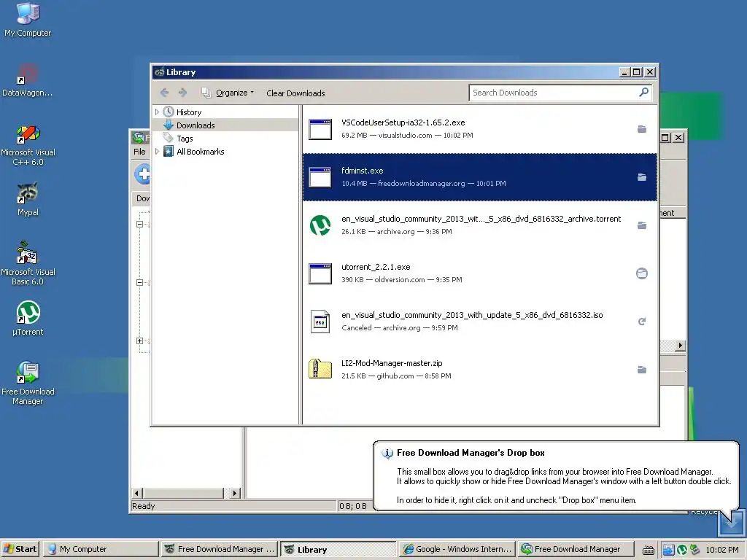Open folder for VSCodeUserSetup-ia32-1.65.2.exe

coord(642,129)
